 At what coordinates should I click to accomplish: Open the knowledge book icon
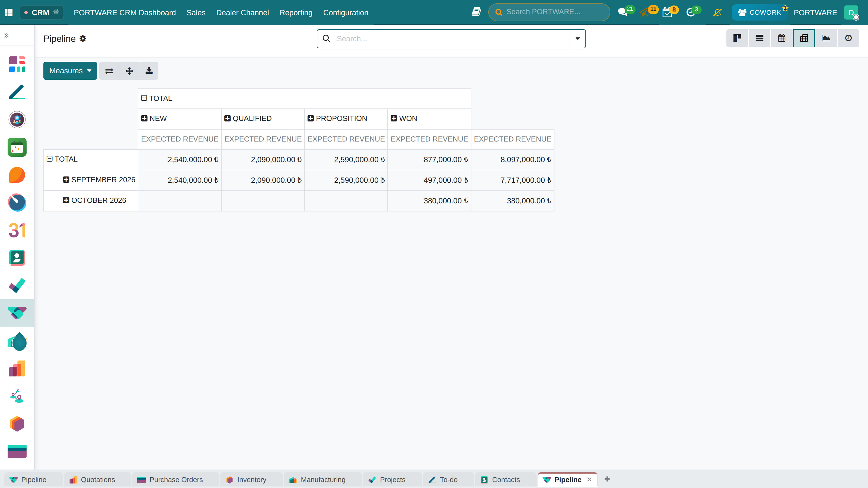point(476,12)
